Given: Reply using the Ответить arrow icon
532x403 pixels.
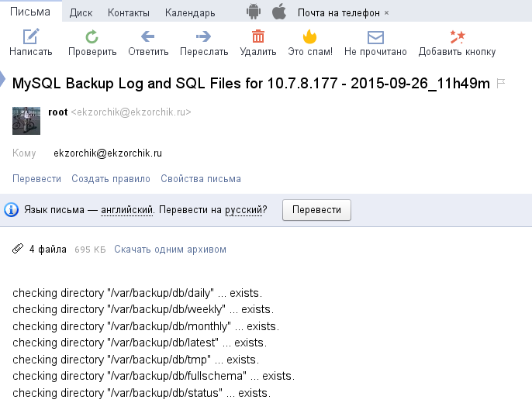Looking at the screenshot, I should click(148, 36).
